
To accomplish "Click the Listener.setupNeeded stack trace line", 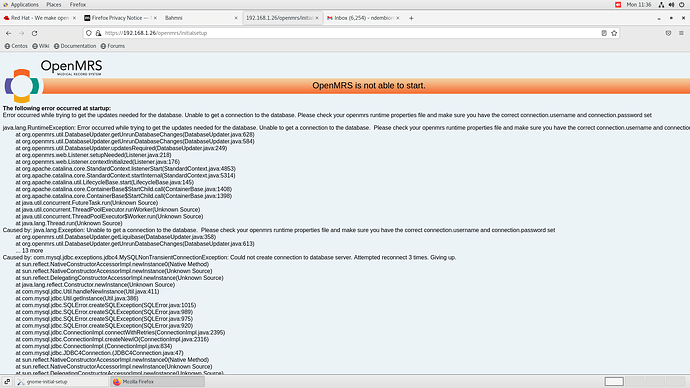I will pyautogui.click(x=93, y=155).
